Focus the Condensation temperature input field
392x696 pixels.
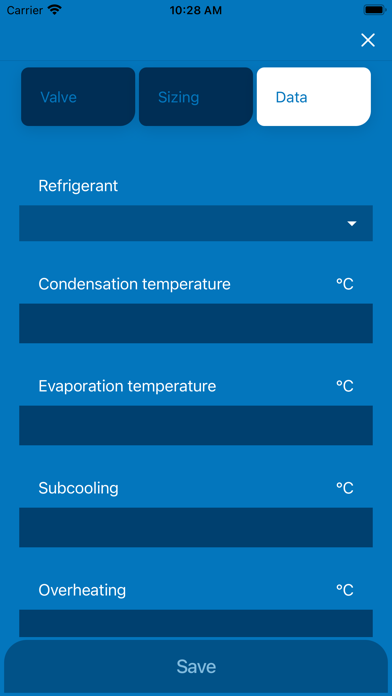click(x=196, y=323)
